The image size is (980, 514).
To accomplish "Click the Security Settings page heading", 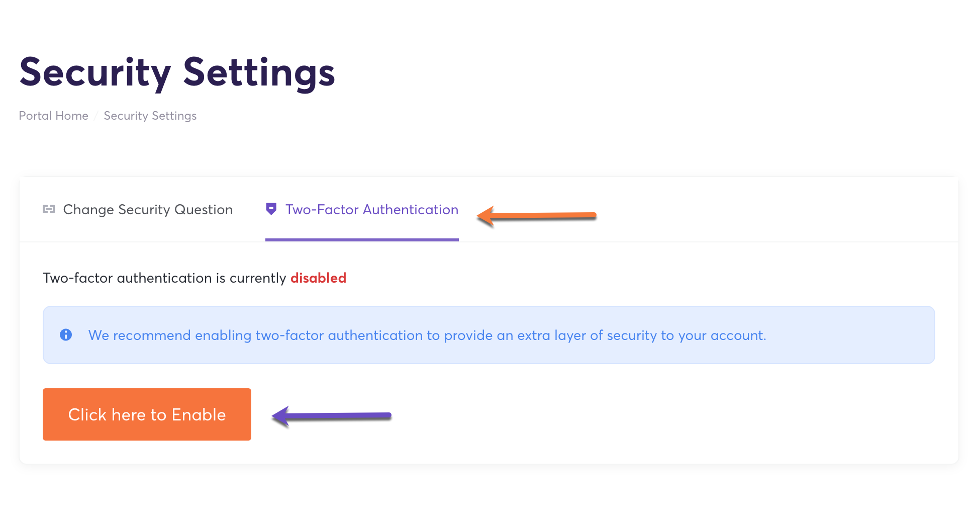I will click(x=177, y=72).
